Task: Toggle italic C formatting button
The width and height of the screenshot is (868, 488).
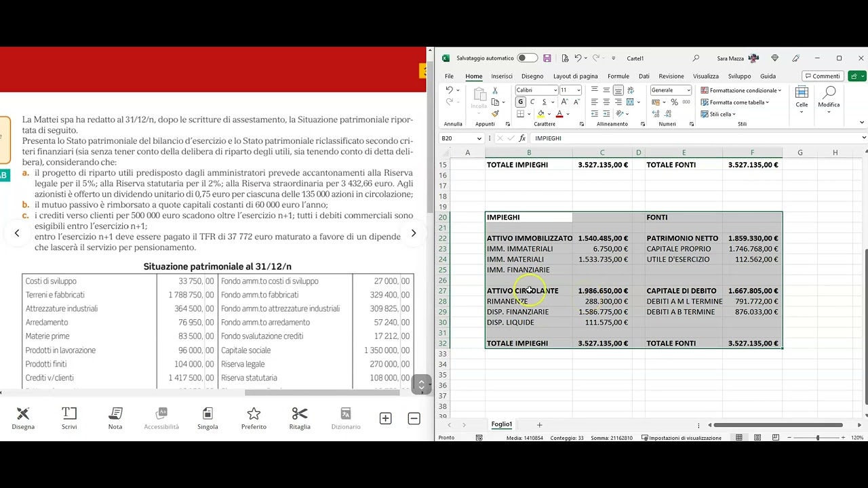Action: (x=532, y=102)
